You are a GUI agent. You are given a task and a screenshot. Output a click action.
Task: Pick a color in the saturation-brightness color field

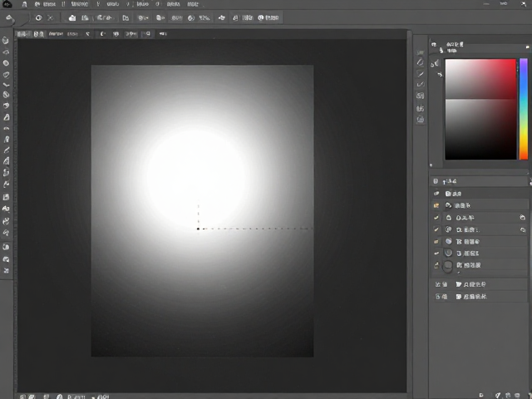click(x=480, y=109)
